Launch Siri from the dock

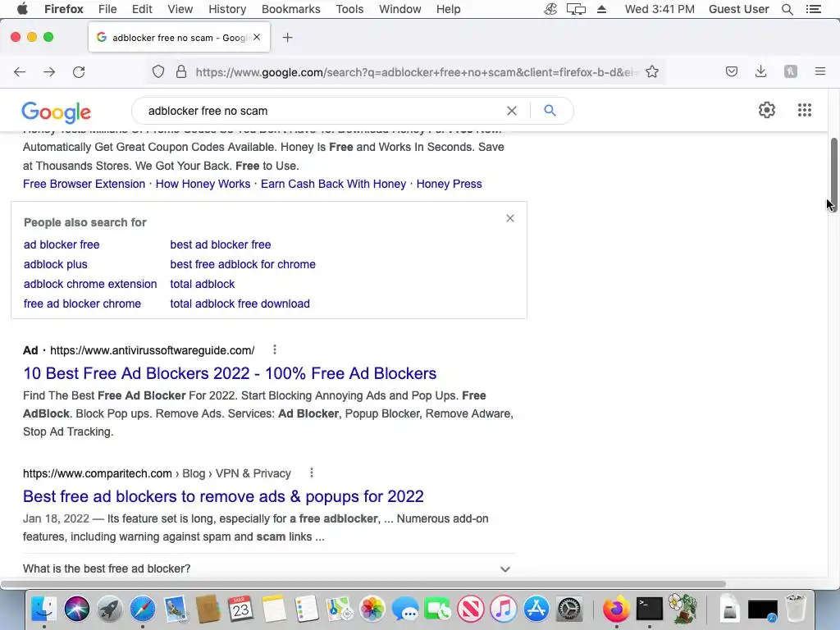coord(76,609)
